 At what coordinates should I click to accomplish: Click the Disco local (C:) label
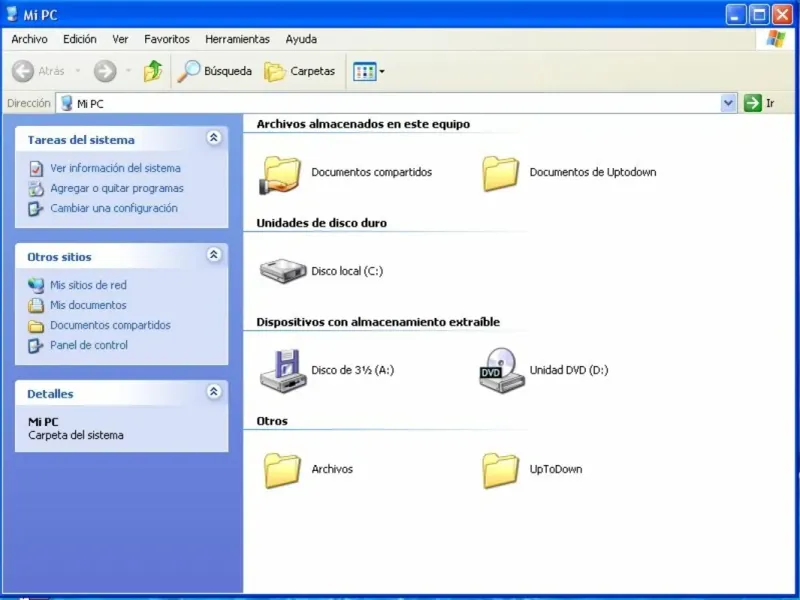tap(347, 271)
